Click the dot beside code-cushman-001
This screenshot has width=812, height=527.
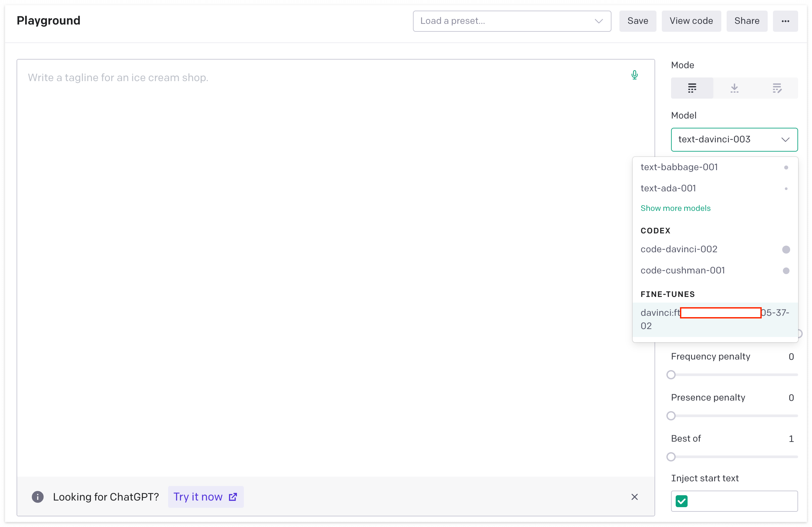(x=786, y=271)
